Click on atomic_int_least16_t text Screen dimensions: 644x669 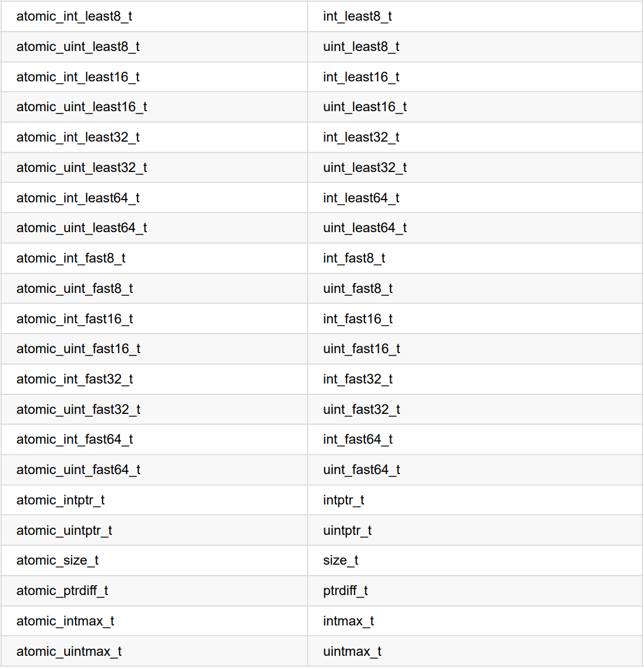[x=78, y=77]
